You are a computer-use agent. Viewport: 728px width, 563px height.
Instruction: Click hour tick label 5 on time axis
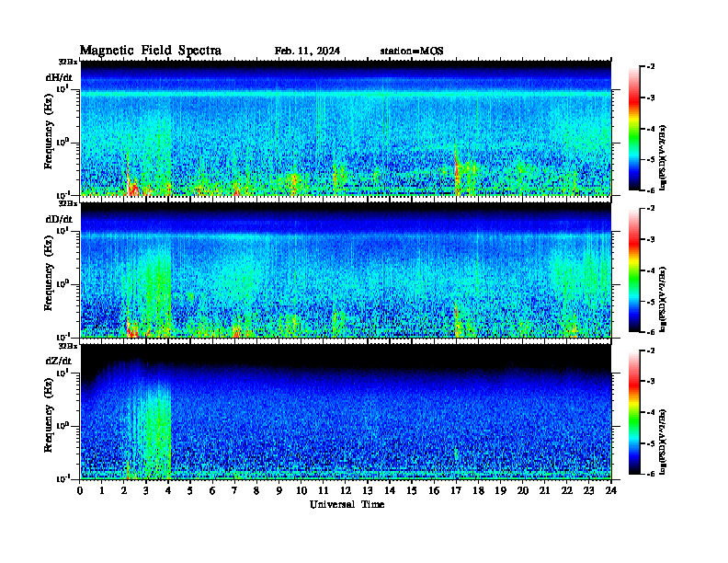pos(190,490)
